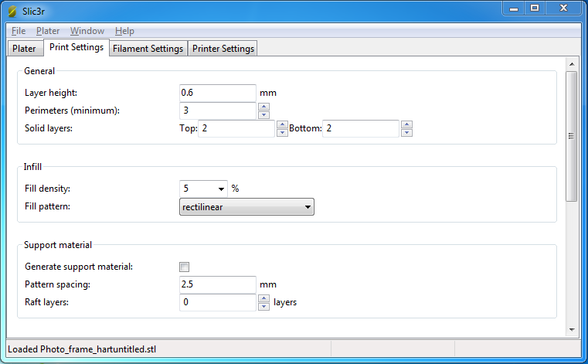Click the vertical scrollbar thumb
This screenshot has width=588, height=364.
coord(571,136)
